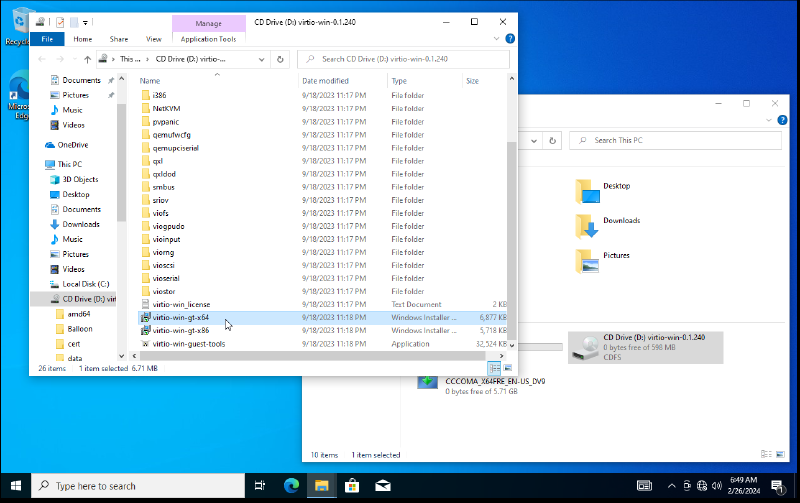Screen dimensions: 800x503
Task: Switch to details view layout icon
Action: [x=494, y=368]
